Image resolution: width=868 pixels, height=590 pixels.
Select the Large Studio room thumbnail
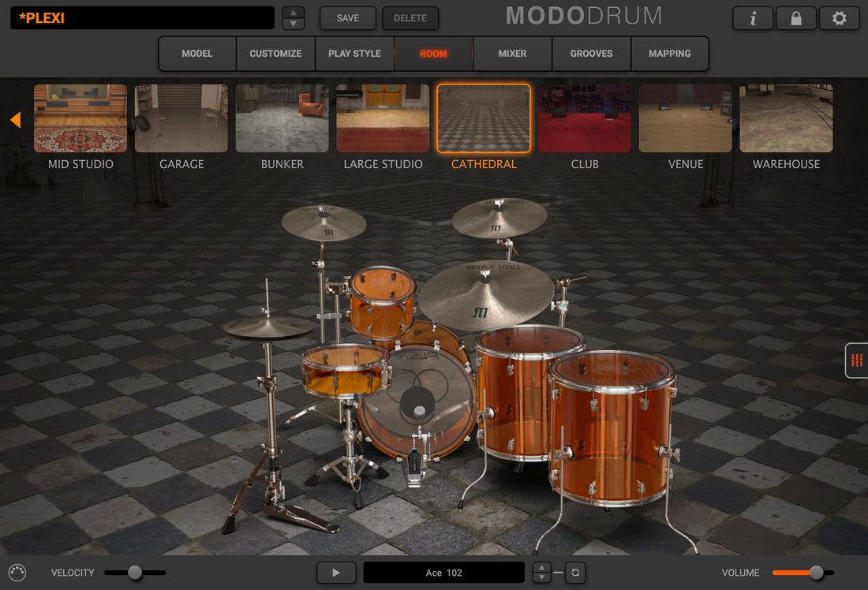pos(383,118)
